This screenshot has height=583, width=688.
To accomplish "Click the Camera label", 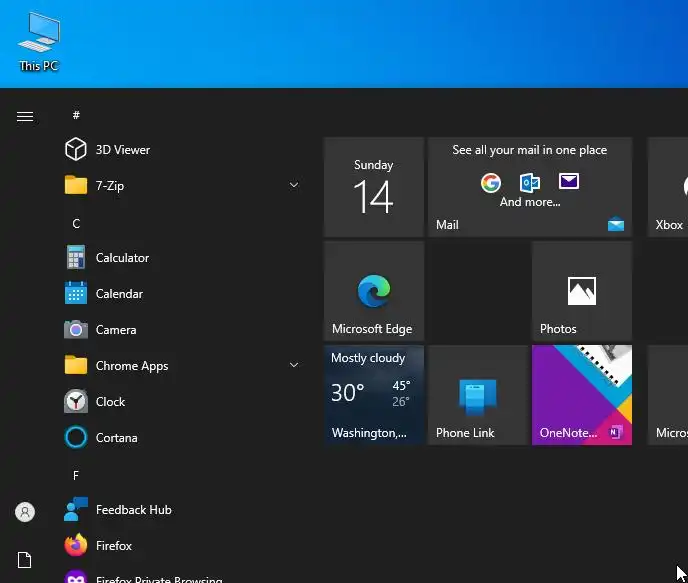I will 116,329.
